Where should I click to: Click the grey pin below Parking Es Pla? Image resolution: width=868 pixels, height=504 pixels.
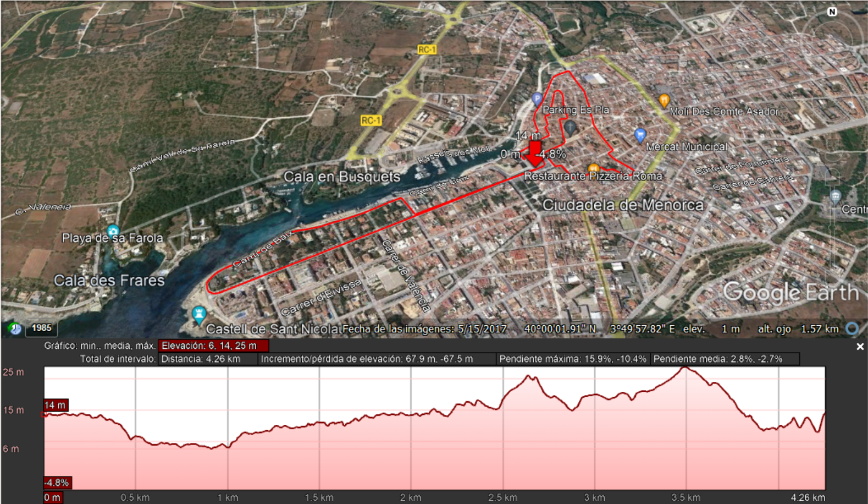(x=570, y=128)
